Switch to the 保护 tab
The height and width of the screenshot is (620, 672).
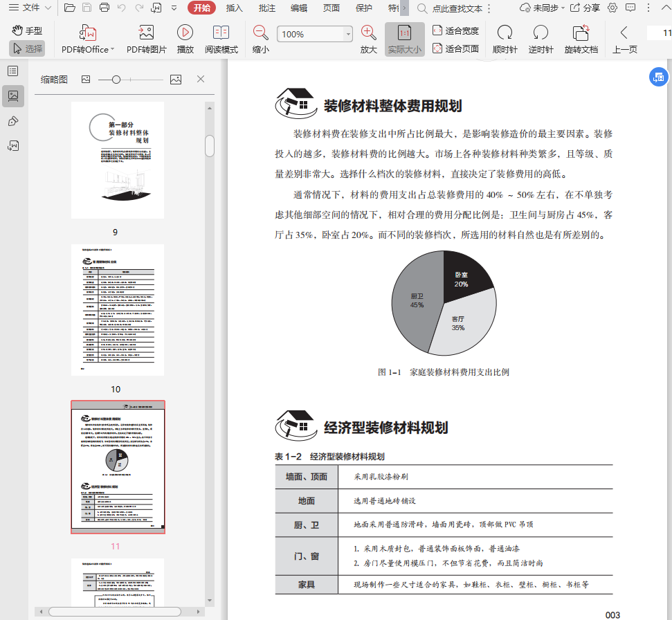click(x=363, y=8)
